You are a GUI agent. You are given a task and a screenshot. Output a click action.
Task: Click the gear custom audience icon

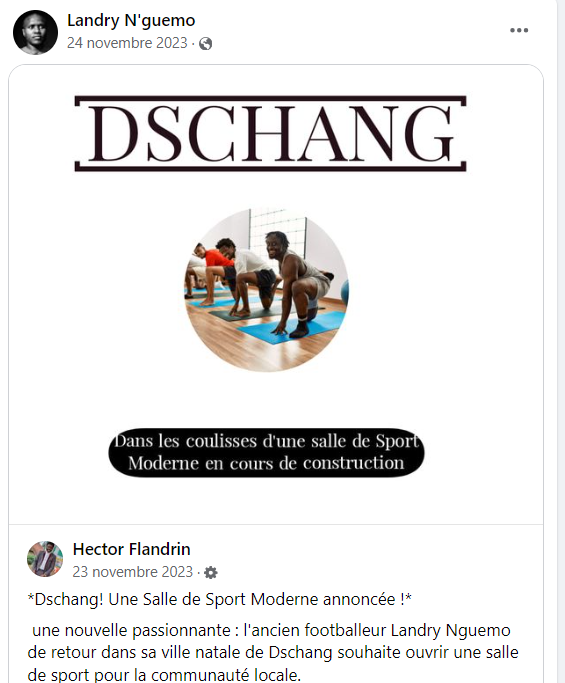211,572
